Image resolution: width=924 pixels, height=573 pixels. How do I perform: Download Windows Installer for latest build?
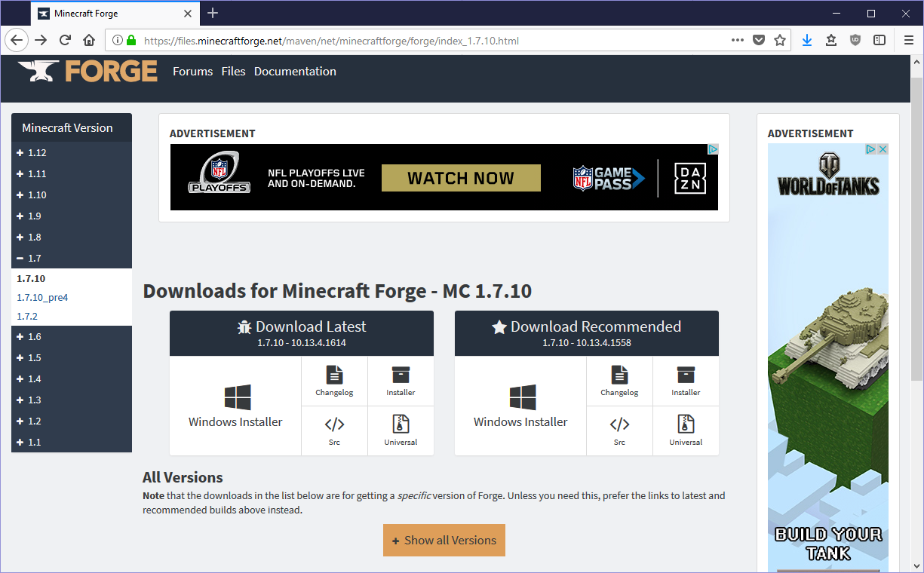pyautogui.click(x=235, y=406)
